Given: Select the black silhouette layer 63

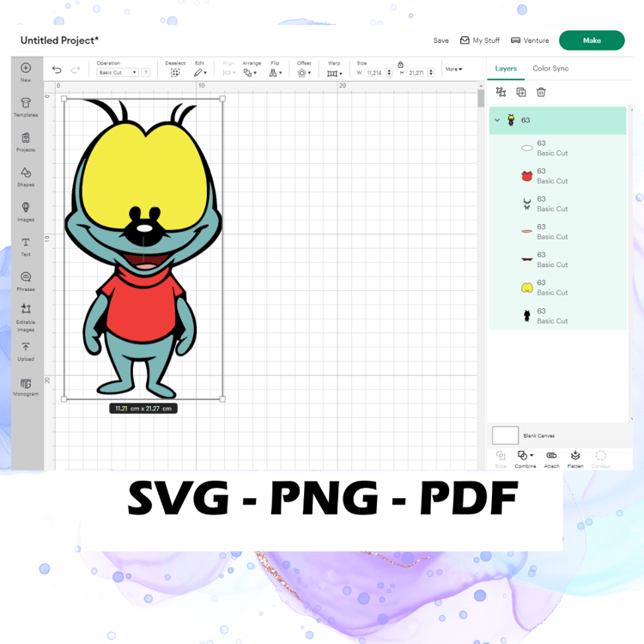Looking at the screenshot, I should point(558,316).
